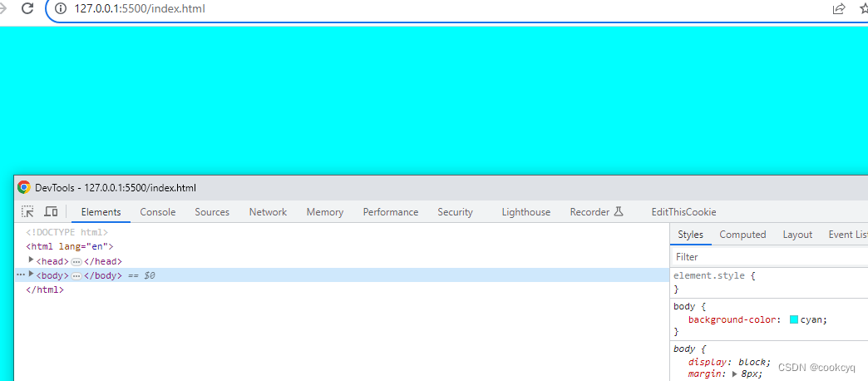Screen dimensions: 868x381
Task: Click the background-color property name
Action: [x=733, y=319]
